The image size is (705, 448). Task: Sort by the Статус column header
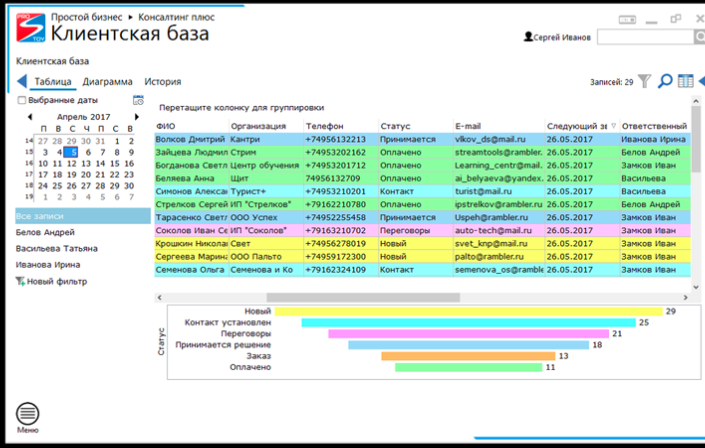[415, 126]
